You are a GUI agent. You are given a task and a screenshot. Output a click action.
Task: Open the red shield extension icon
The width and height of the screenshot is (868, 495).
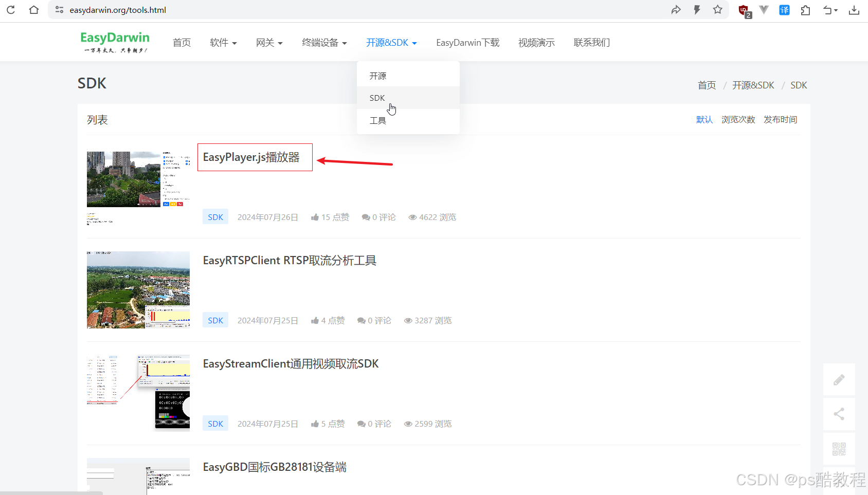tap(744, 10)
